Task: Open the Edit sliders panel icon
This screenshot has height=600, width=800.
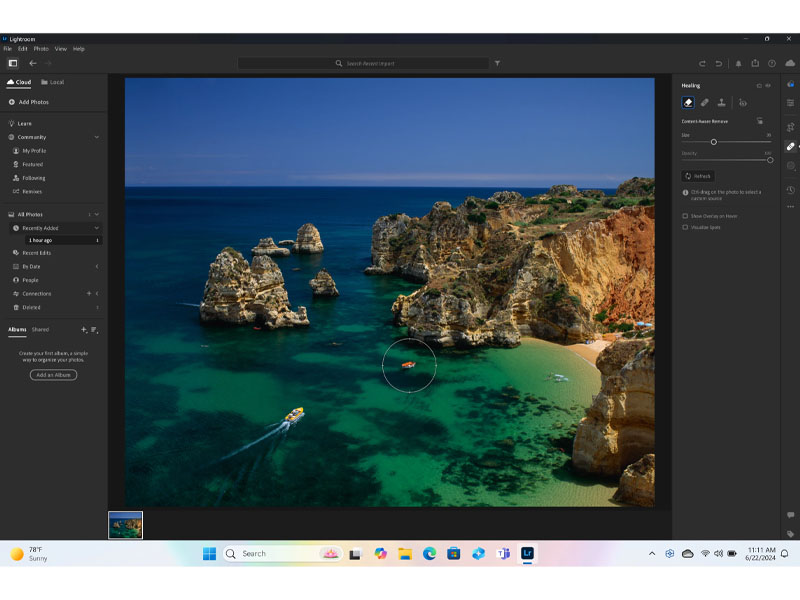Action: pyautogui.click(x=790, y=103)
